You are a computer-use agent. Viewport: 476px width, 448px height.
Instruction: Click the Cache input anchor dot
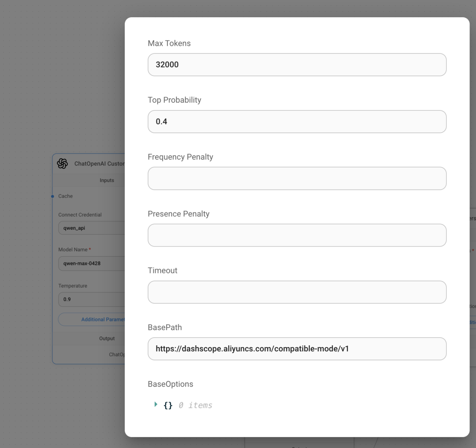coord(52,196)
